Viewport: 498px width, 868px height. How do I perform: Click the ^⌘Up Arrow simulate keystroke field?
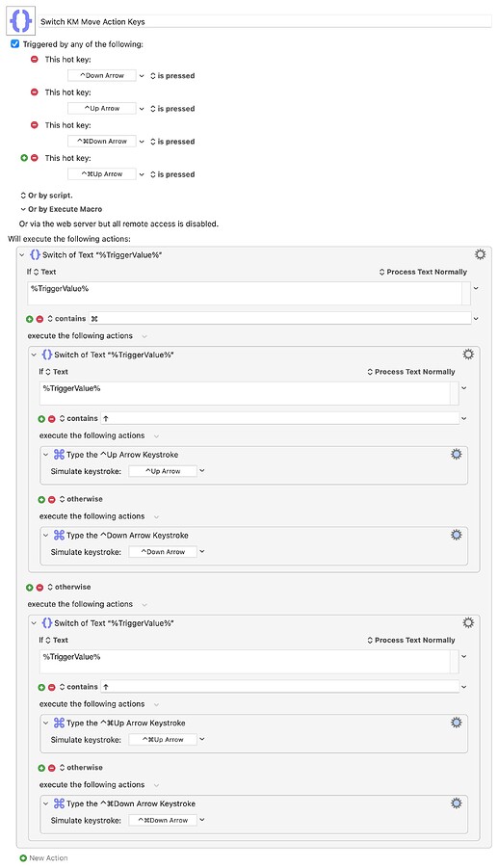pyautogui.click(x=163, y=740)
